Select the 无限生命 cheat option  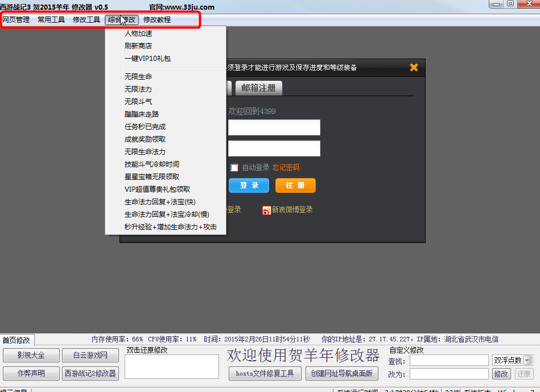click(138, 76)
